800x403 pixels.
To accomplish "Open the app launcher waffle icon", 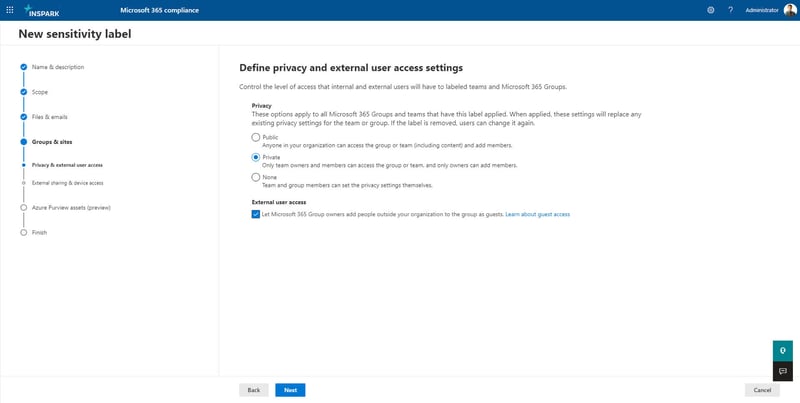I will pos(10,10).
